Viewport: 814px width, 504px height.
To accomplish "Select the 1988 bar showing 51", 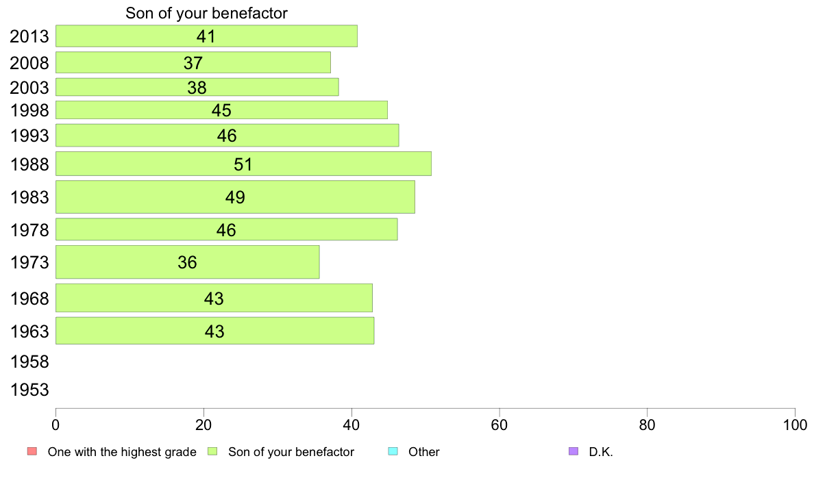I will [243, 164].
